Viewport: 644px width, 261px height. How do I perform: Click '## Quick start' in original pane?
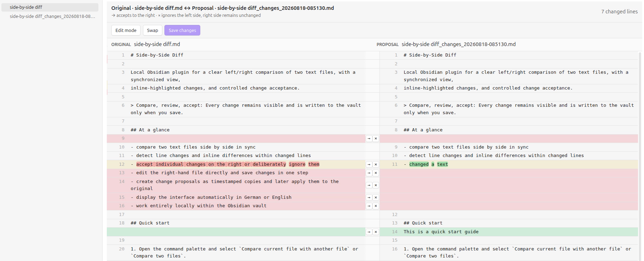click(x=150, y=223)
